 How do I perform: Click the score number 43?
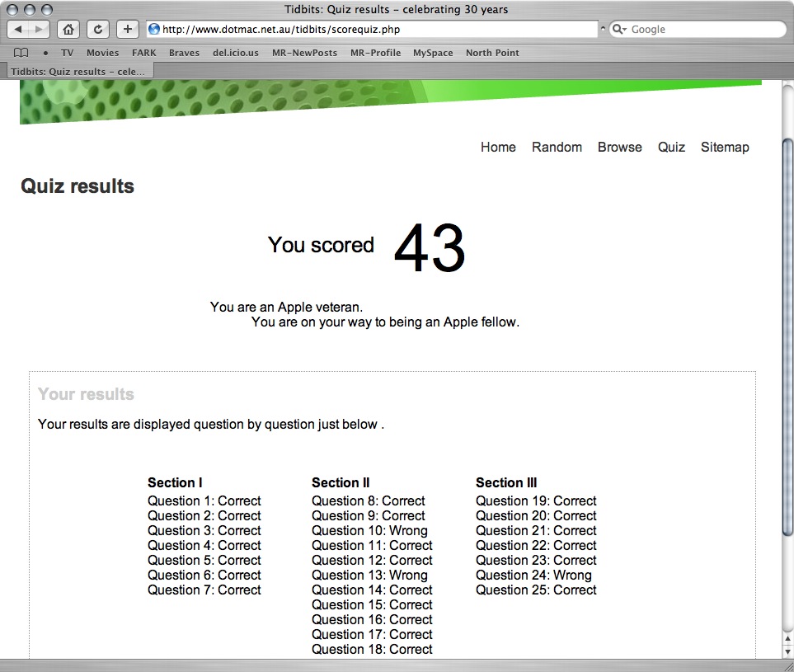click(x=430, y=247)
